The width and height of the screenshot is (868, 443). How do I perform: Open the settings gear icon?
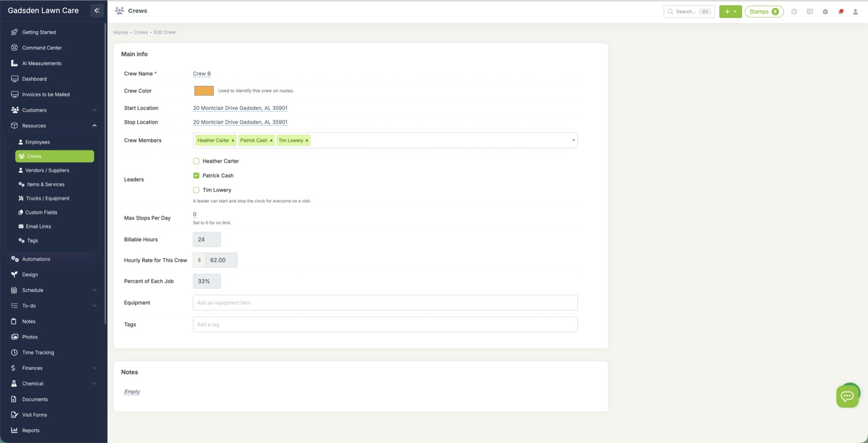point(825,11)
